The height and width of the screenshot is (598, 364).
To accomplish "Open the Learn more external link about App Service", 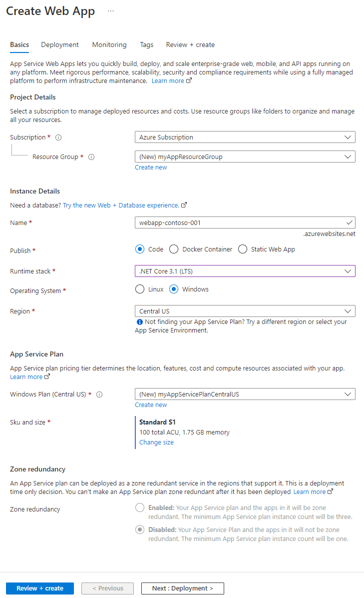I will coord(168,80).
